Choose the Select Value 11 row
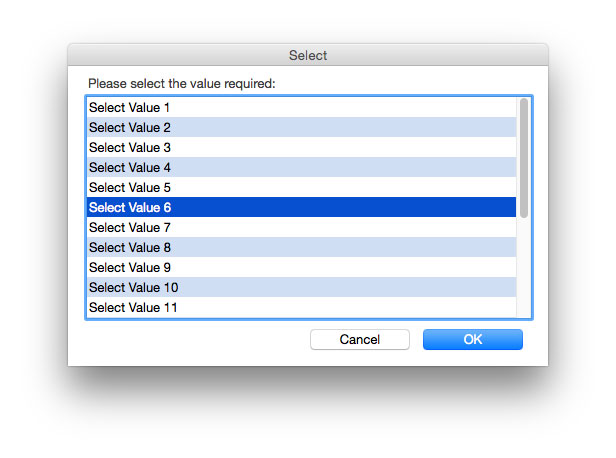 [301, 307]
